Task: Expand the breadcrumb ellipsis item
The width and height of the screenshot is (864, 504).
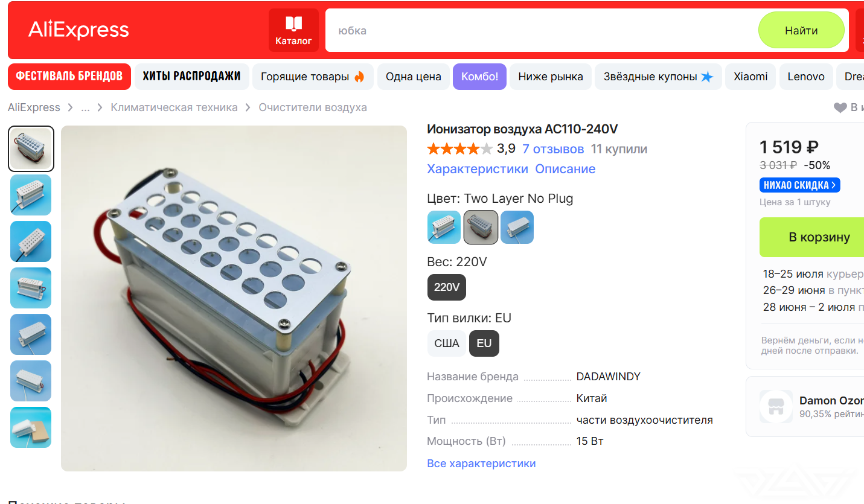Action: click(x=85, y=107)
